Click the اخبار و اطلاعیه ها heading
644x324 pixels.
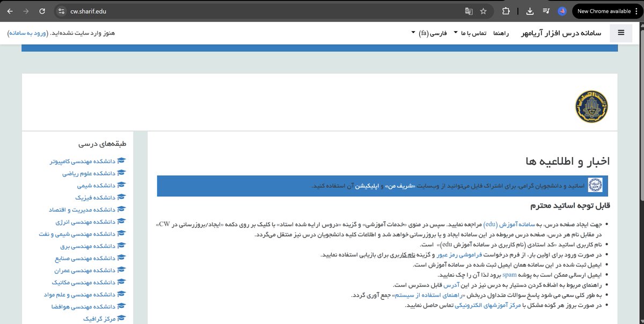tap(568, 161)
